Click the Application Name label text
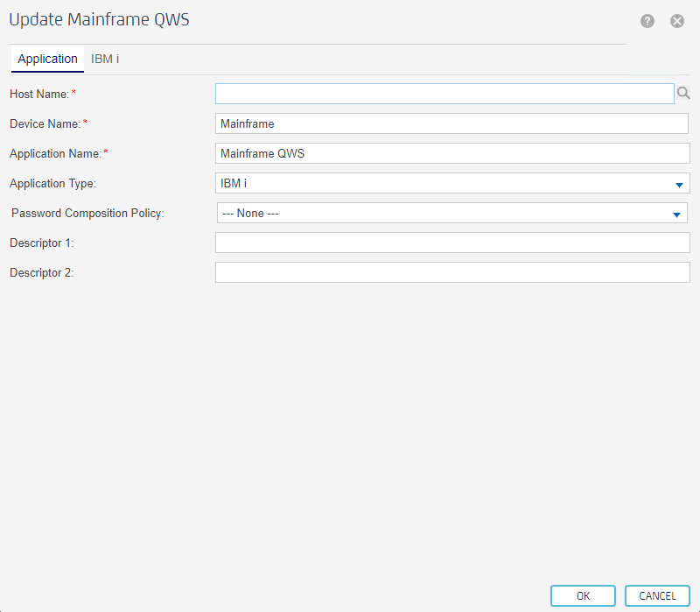The image size is (700, 612). [55, 153]
